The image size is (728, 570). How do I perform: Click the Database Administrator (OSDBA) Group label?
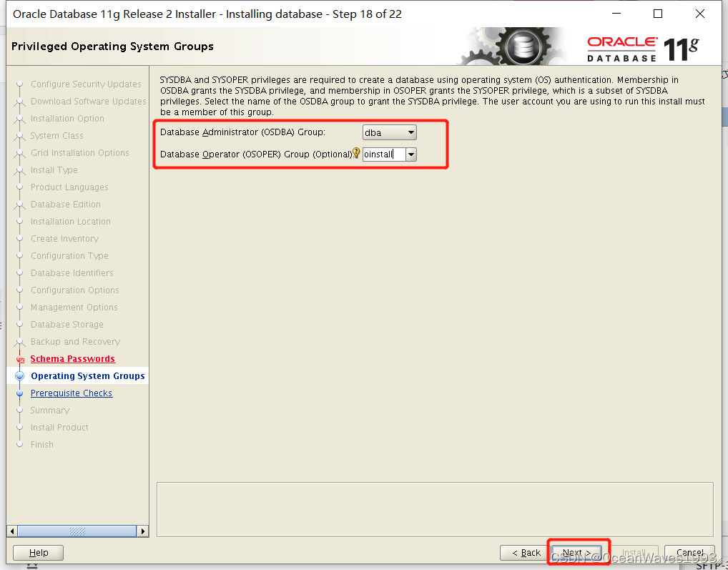tap(242, 132)
